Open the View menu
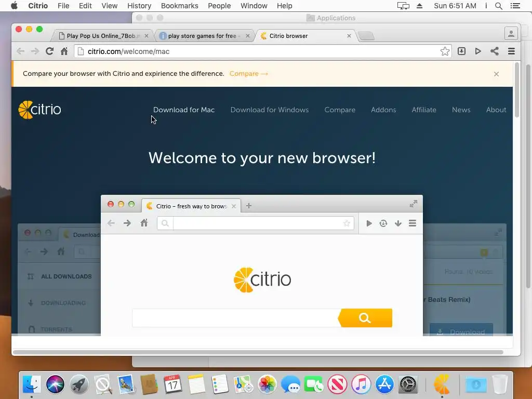The width and height of the screenshot is (532, 399). coord(109,6)
